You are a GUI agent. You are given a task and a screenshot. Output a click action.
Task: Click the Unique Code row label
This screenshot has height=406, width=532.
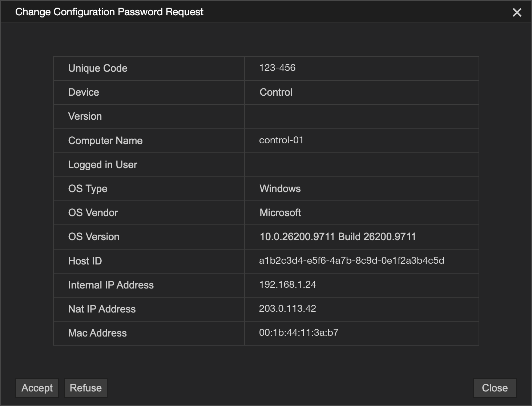(x=98, y=68)
